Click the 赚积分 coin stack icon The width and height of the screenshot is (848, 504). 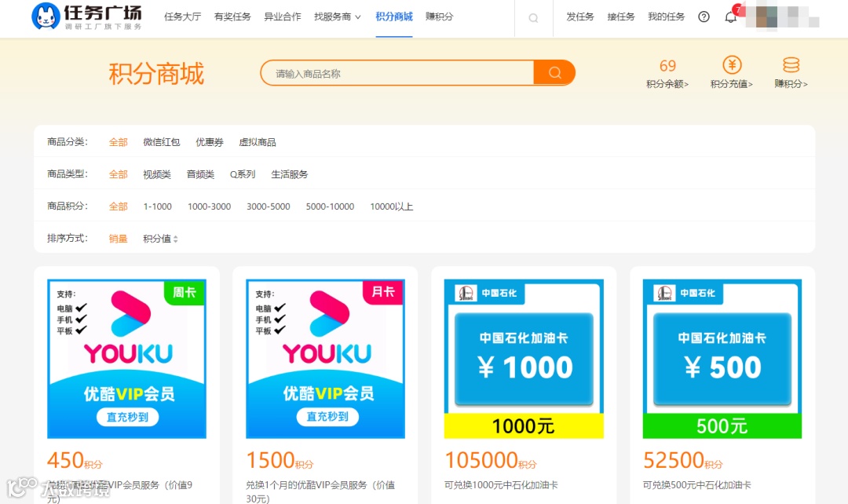(x=791, y=65)
